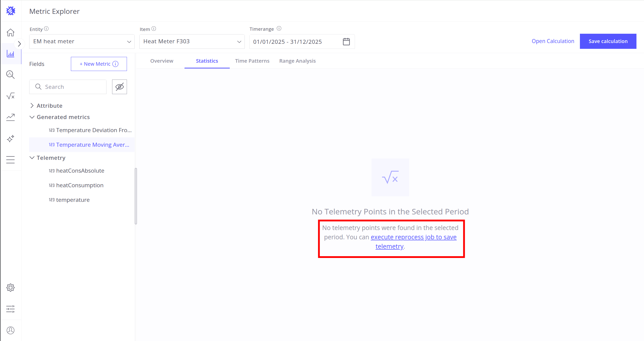The width and height of the screenshot is (644, 341).
Task: Click the bar chart Metric Explorer icon
Action: [11, 54]
